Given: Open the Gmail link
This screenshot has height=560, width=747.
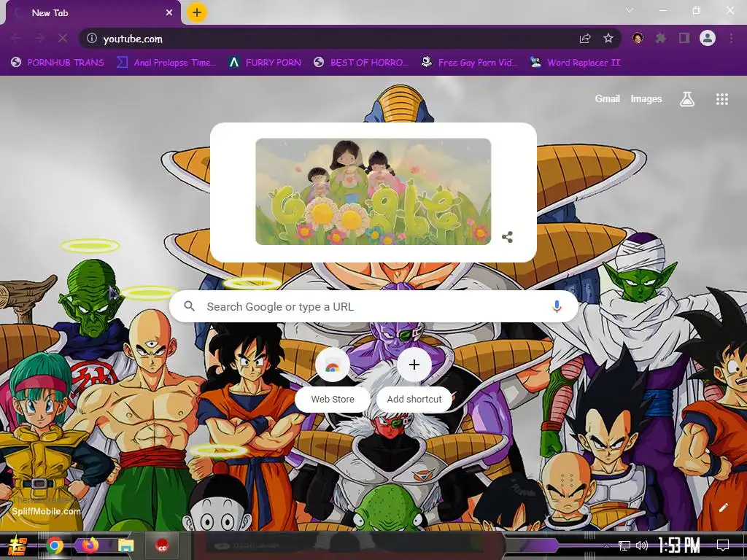Looking at the screenshot, I should coord(607,98).
